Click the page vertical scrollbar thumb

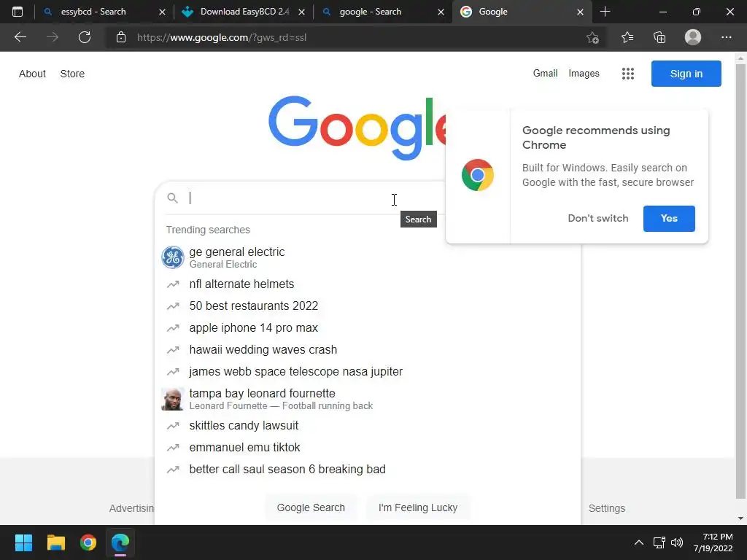740,281
